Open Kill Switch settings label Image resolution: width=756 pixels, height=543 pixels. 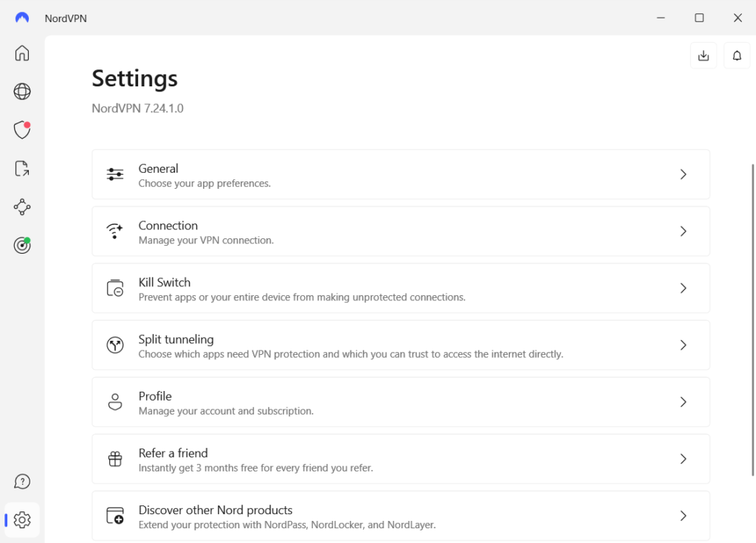pyautogui.click(x=165, y=283)
